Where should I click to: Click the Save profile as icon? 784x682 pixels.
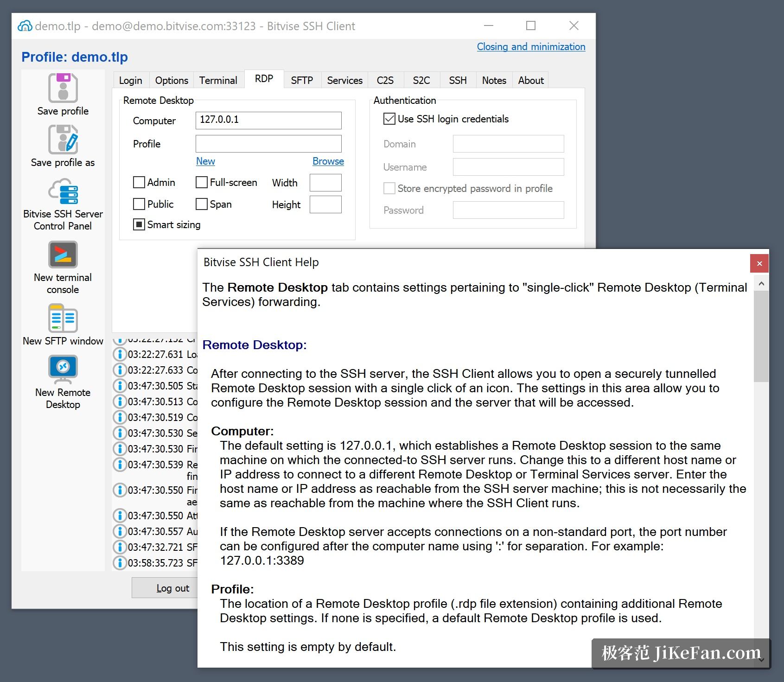click(63, 139)
